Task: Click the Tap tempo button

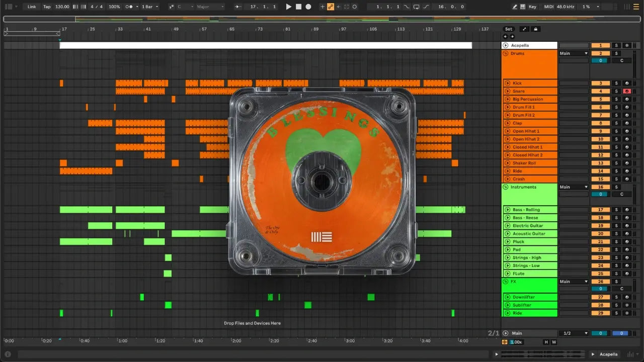Action: point(47,7)
